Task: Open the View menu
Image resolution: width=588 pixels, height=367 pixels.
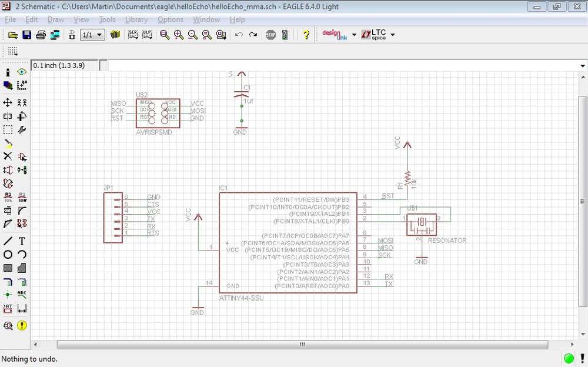Action: pyautogui.click(x=81, y=19)
